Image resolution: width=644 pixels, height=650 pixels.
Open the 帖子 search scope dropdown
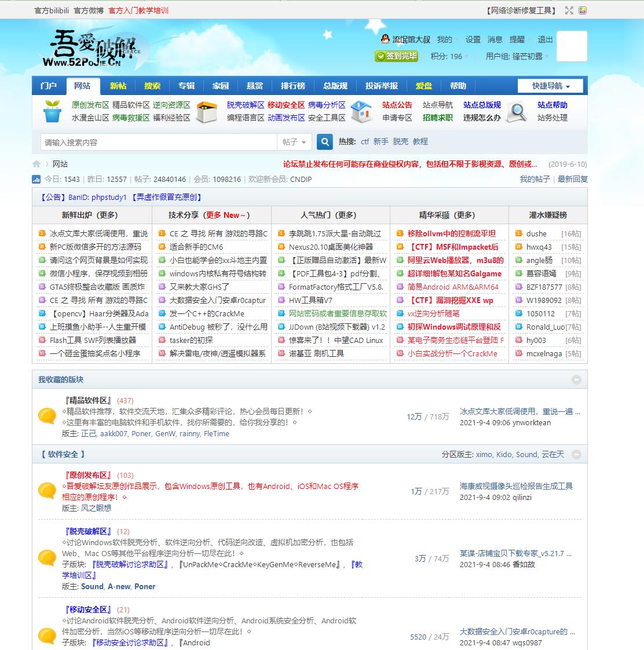click(x=294, y=141)
